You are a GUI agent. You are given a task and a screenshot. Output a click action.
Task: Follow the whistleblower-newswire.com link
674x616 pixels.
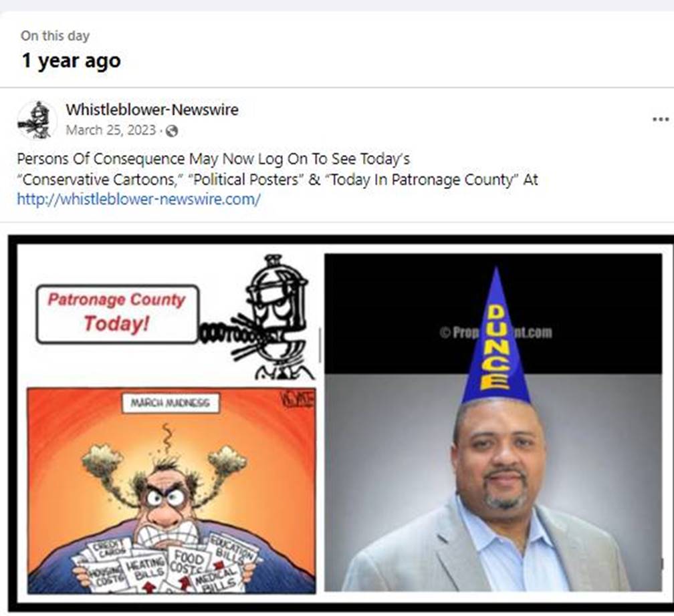coord(139,199)
